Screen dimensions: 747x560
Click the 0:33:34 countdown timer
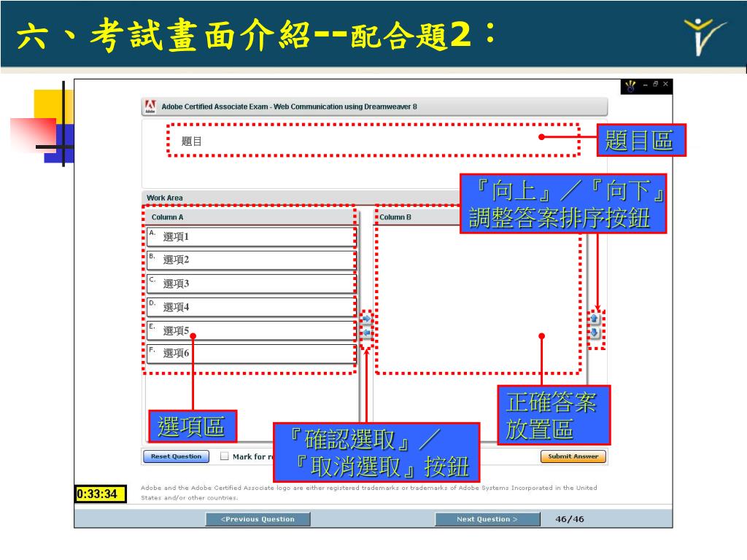tap(101, 494)
